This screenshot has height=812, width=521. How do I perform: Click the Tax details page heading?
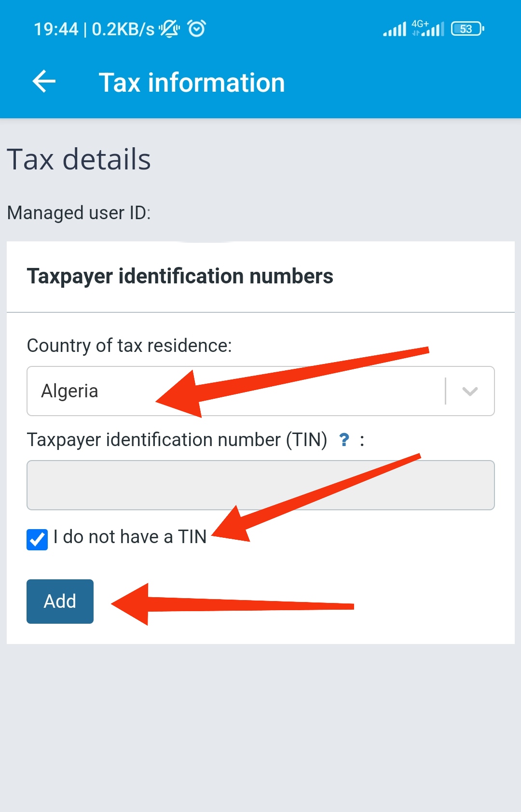click(x=79, y=159)
